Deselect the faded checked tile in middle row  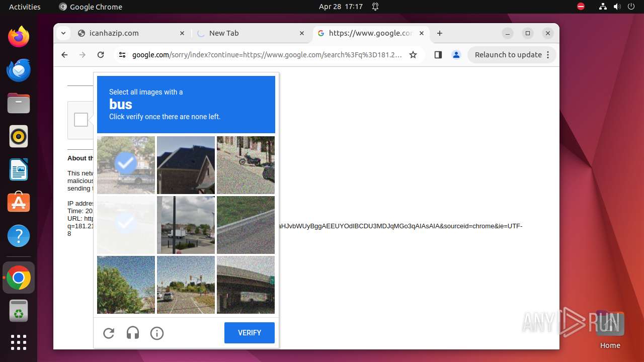126,225
